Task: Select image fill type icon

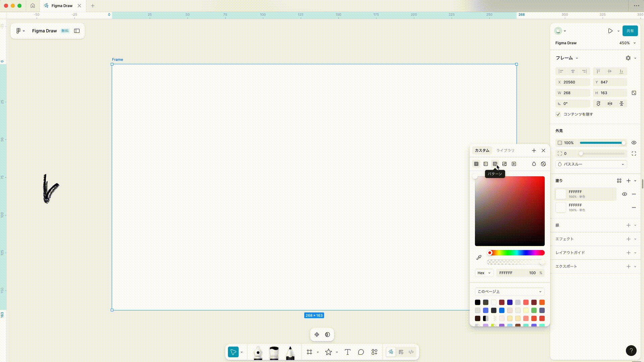Action: coord(504,164)
